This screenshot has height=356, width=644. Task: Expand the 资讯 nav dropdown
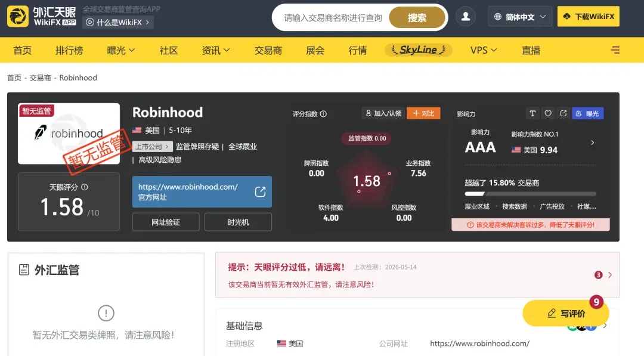pyautogui.click(x=216, y=50)
